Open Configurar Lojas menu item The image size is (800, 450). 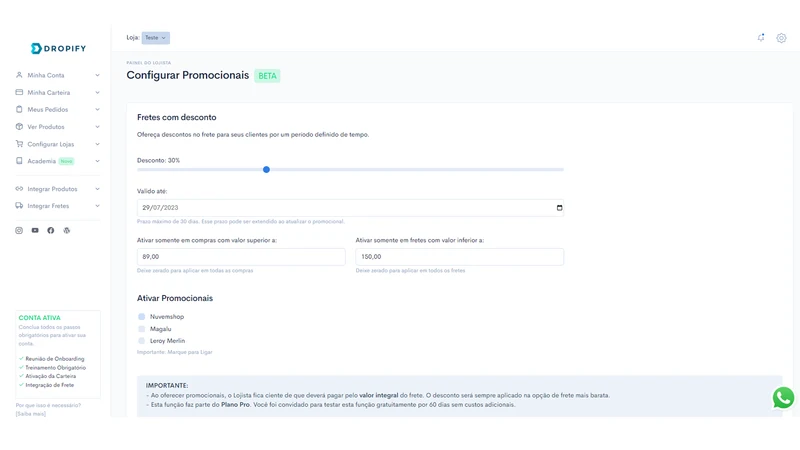[58, 144]
